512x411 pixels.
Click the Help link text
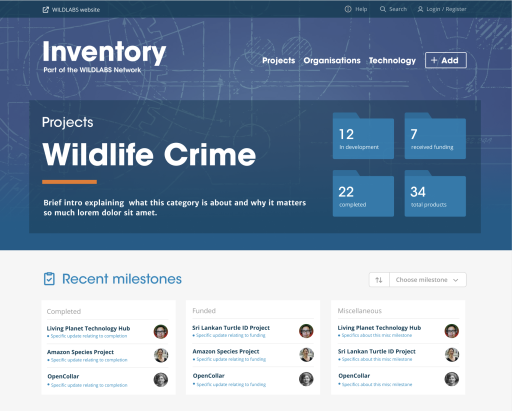point(361,9)
